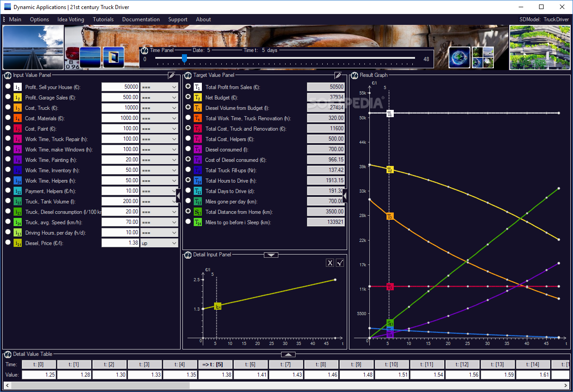Select radio button for Cost, Materials
The image size is (573, 392).
point(8,118)
